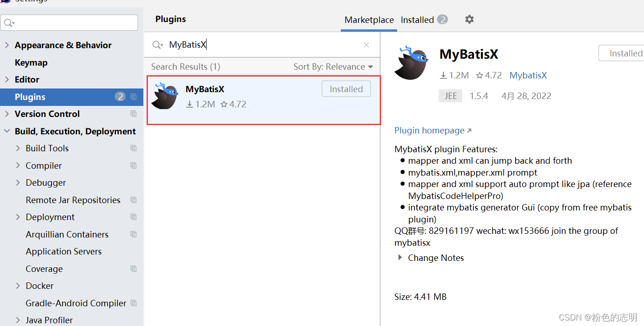The height and width of the screenshot is (326, 644).
Task: Open the Plugin homepage link
Action: coord(433,131)
